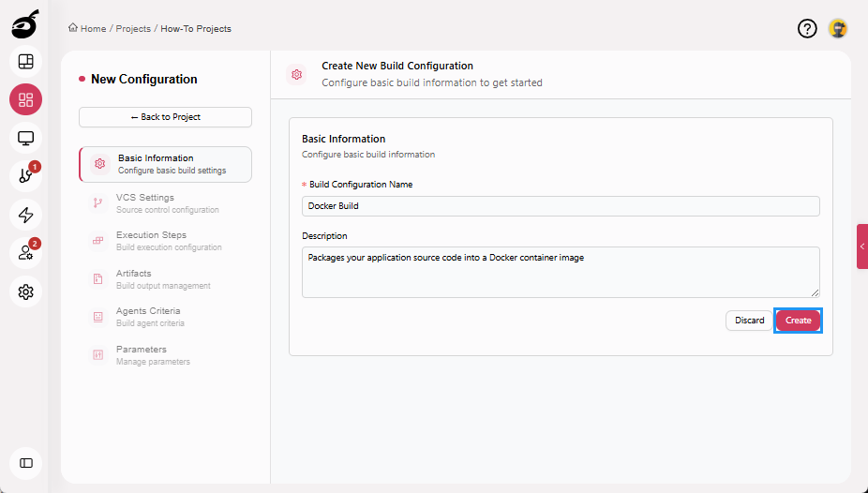Click the Discard button
868x493 pixels.
(x=749, y=321)
